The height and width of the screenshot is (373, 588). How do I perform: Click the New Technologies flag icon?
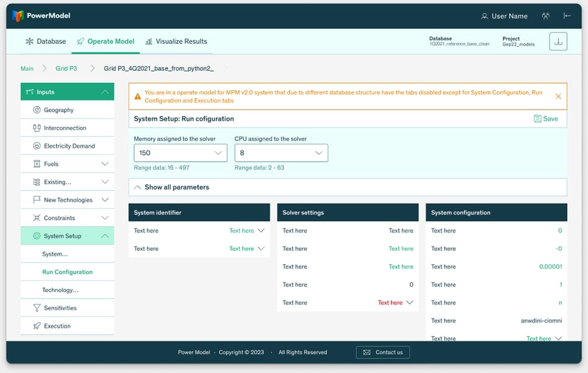pos(37,199)
